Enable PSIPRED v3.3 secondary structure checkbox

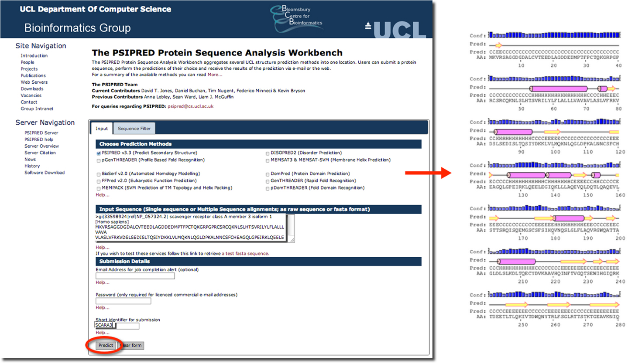[x=98, y=153]
